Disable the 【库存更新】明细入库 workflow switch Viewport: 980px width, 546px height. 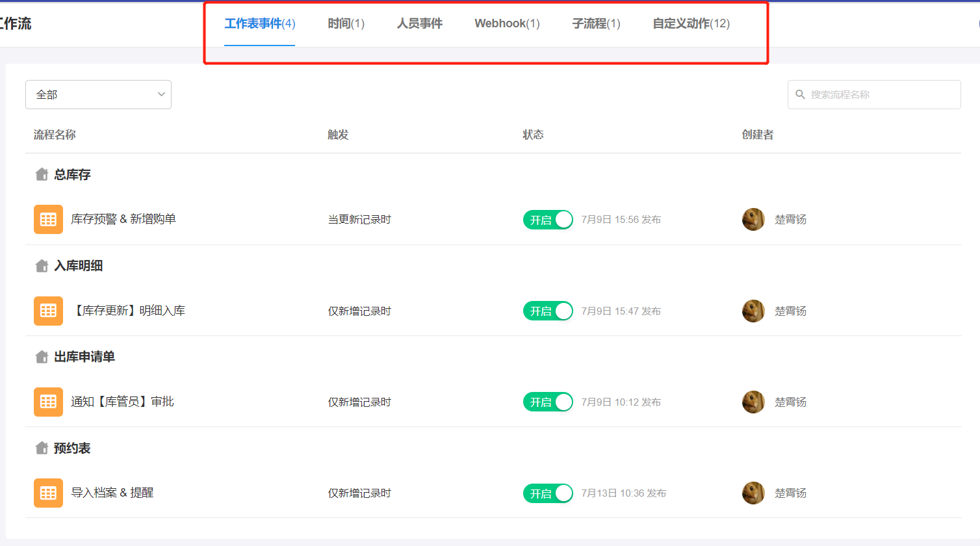click(x=548, y=311)
